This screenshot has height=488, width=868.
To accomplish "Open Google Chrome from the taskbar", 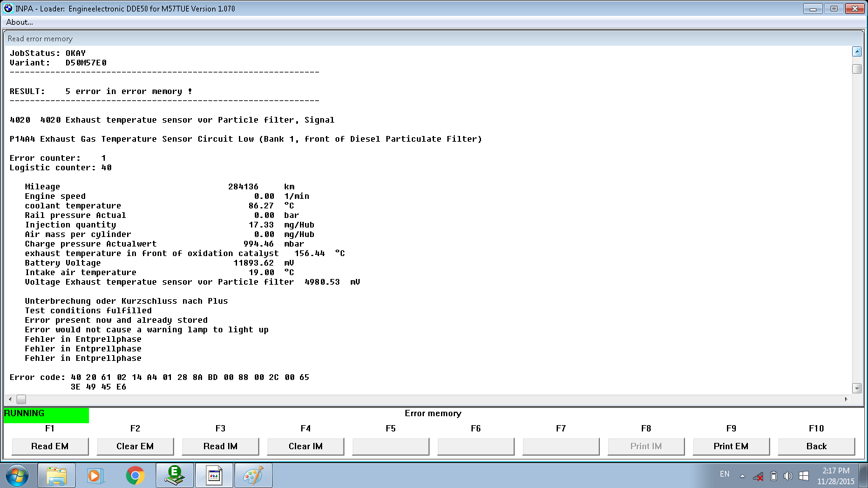I will [135, 475].
